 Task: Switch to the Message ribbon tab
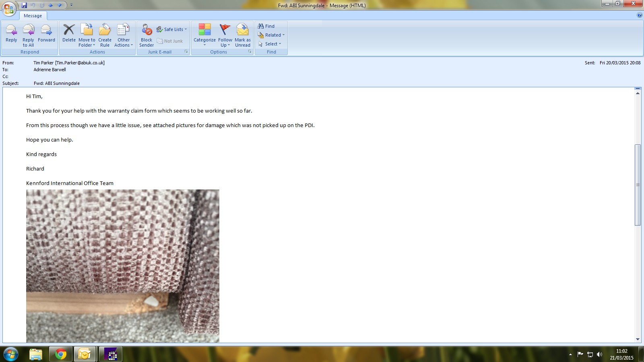(33, 16)
